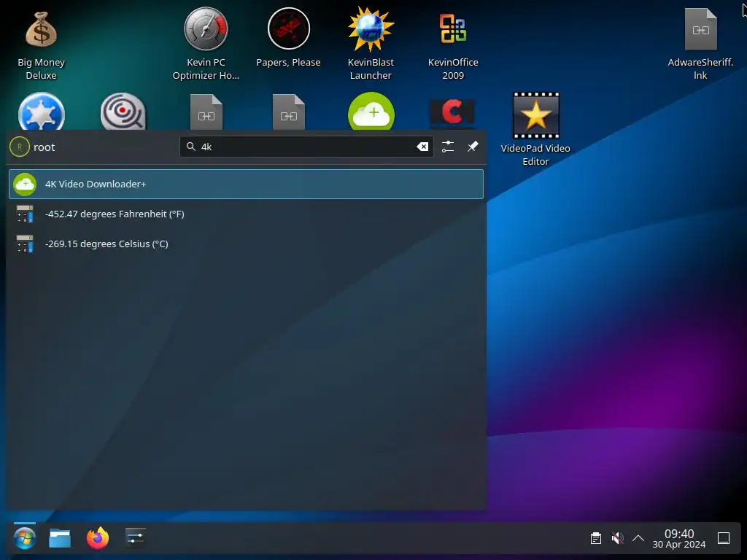Select -269.15 degrees Celsius result

coord(246,244)
